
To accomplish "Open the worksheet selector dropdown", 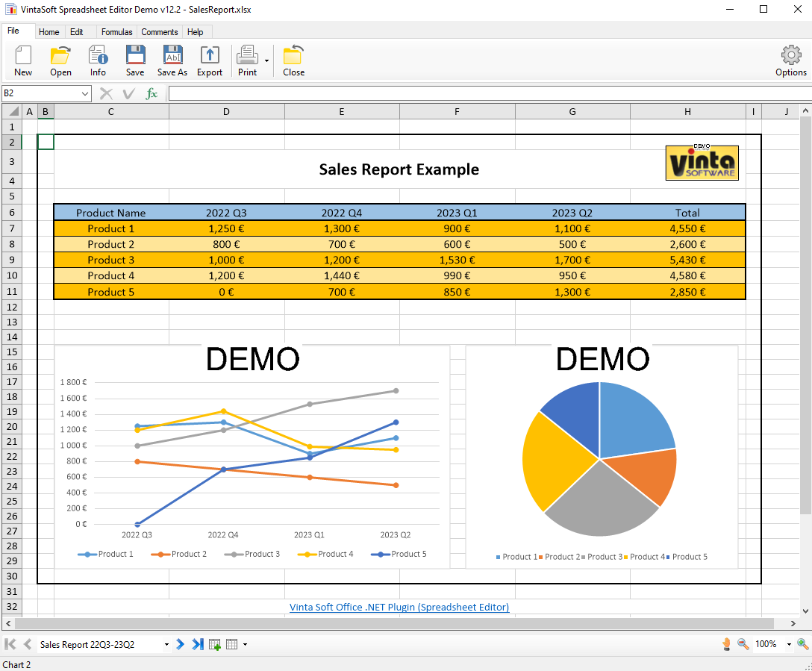I will 166,644.
